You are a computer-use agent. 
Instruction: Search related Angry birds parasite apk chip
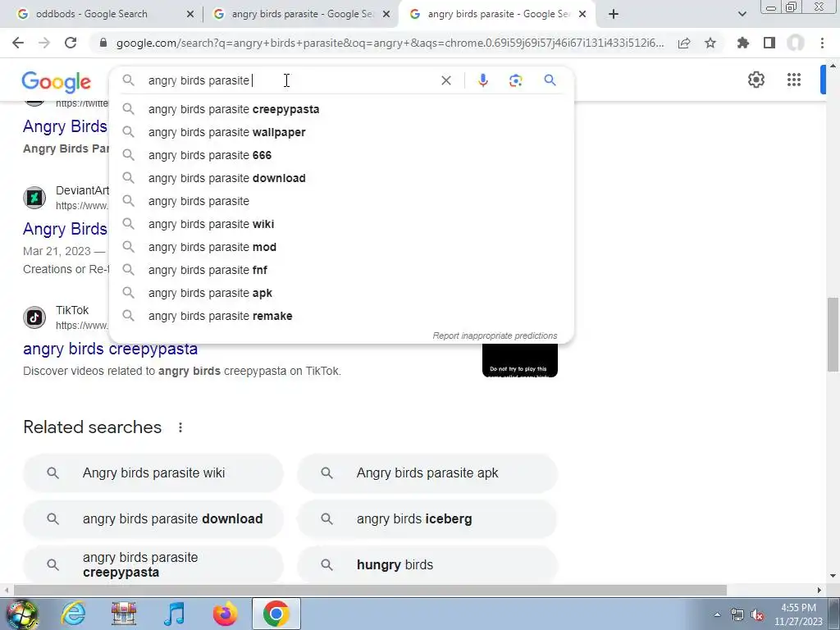(x=427, y=473)
